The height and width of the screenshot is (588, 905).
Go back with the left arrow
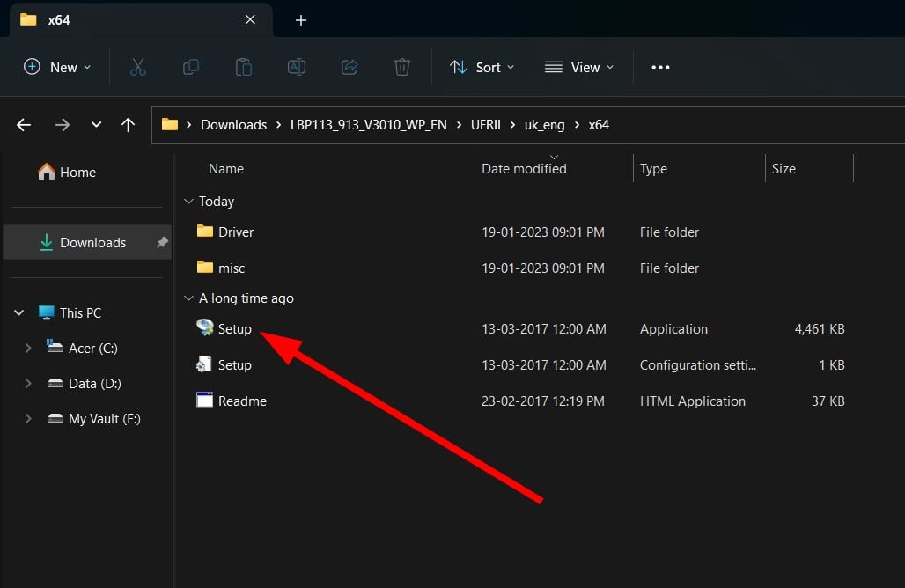click(24, 125)
